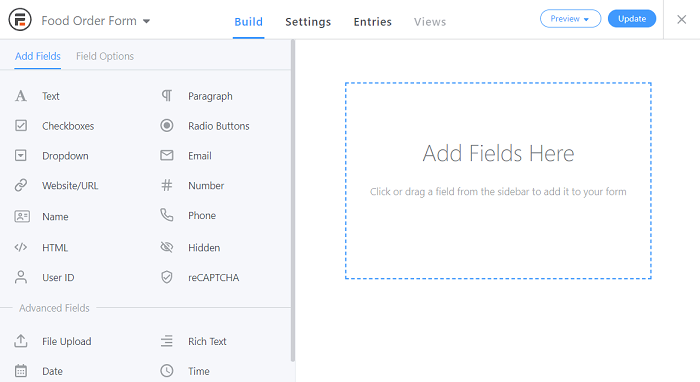The height and width of the screenshot is (382, 700).
Task: Add a Website/URL field via its label
Action: click(x=70, y=186)
